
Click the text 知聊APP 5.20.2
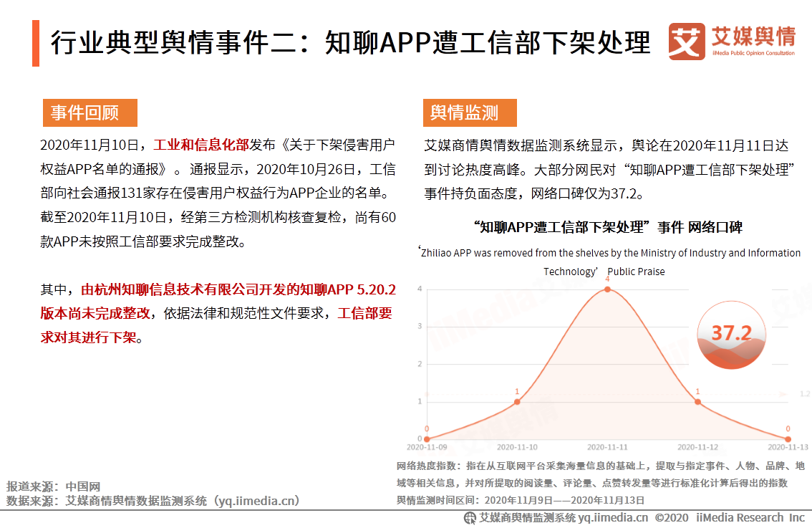(x=347, y=289)
